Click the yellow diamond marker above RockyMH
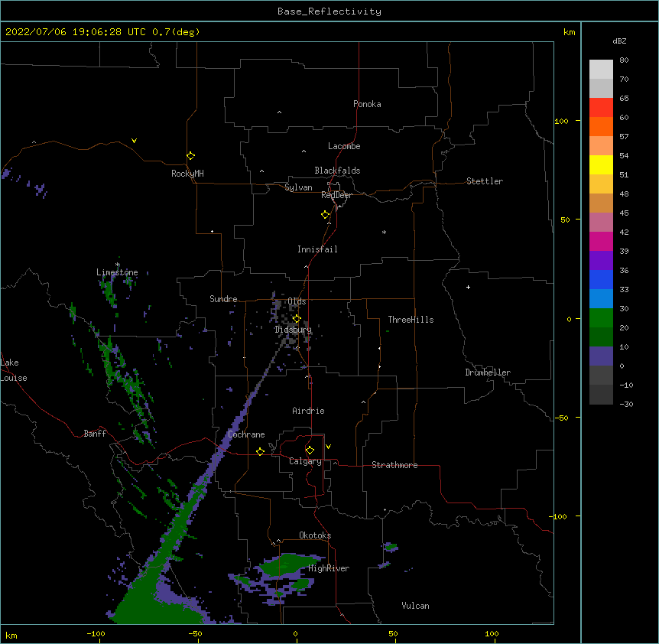This screenshot has width=659, height=644. click(190, 156)
